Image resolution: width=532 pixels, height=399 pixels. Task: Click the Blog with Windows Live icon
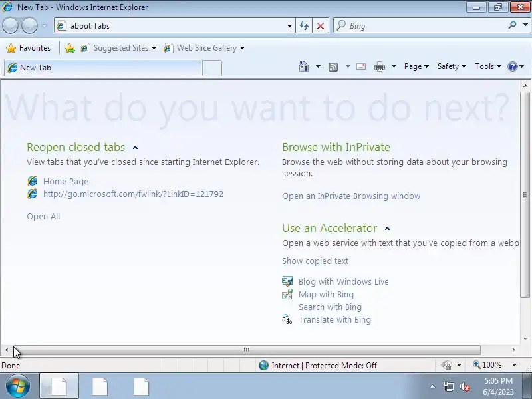pos(287,281)
